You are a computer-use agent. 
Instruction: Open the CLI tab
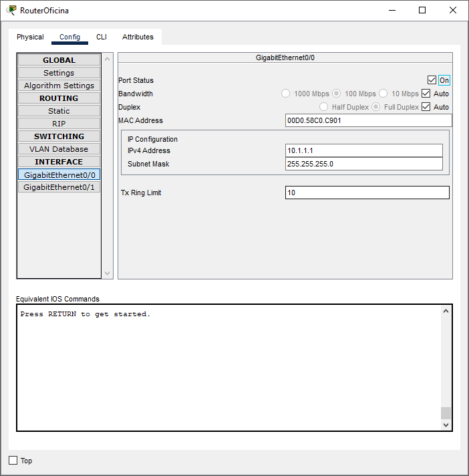[x=102, y=37]
